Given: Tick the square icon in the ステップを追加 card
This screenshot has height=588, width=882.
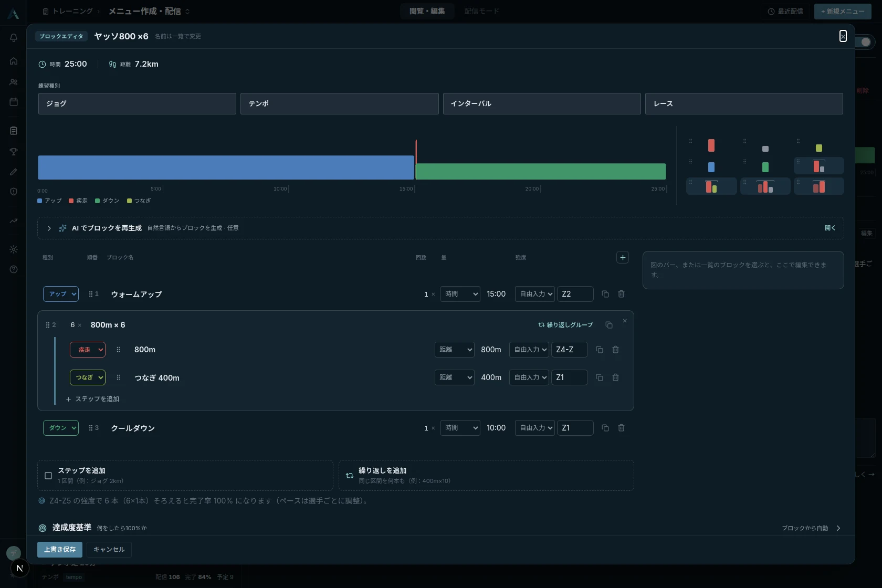Looking at the screenshot, I should click(48, 476).
